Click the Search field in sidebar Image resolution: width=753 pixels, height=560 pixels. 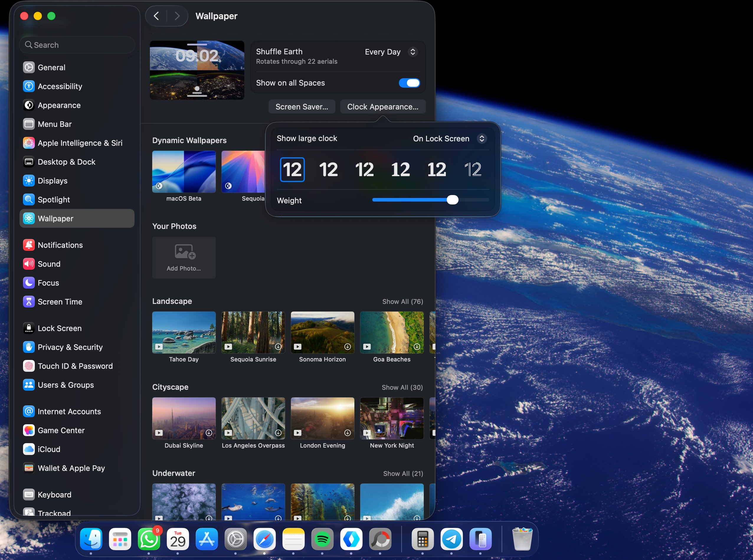click(77, 45)
